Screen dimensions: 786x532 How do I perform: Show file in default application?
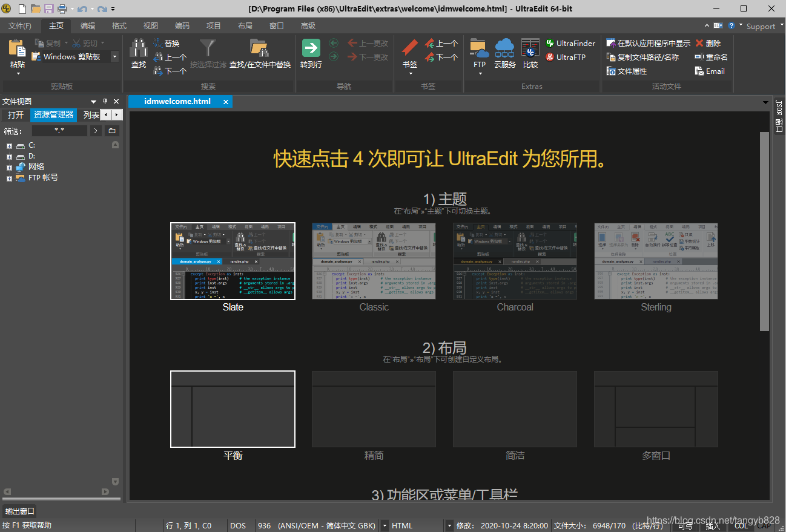point(649,43)
